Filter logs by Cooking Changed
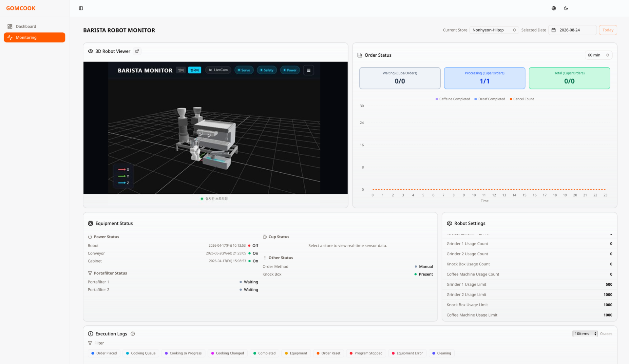The width and height of the screenshot is (629, 364). [227, 353]
